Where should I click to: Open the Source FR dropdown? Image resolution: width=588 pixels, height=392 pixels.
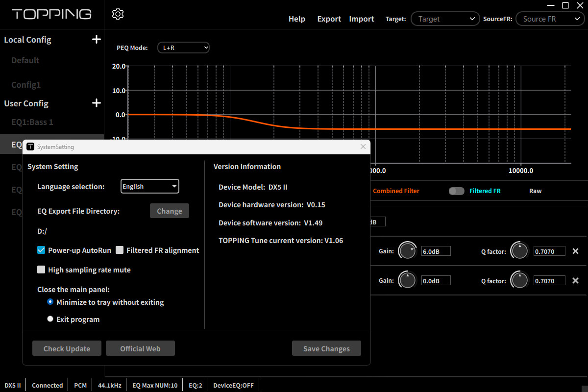point(550,19)
